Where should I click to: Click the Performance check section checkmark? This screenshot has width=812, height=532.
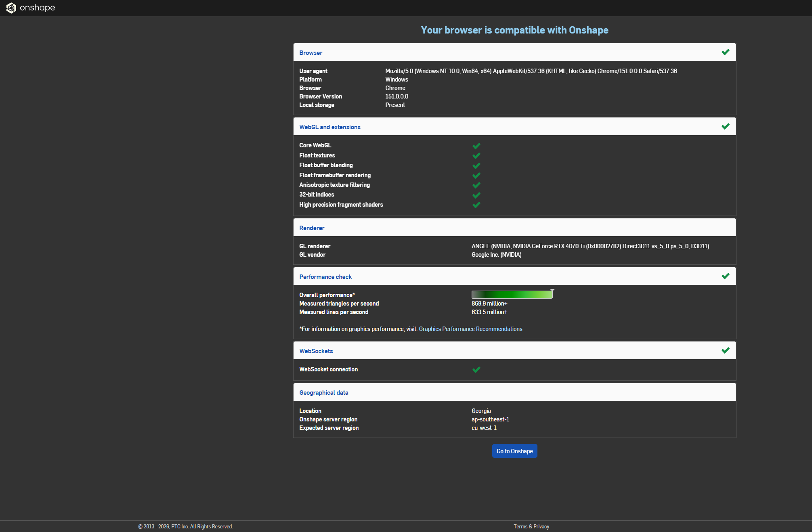(x=725, y=276)
